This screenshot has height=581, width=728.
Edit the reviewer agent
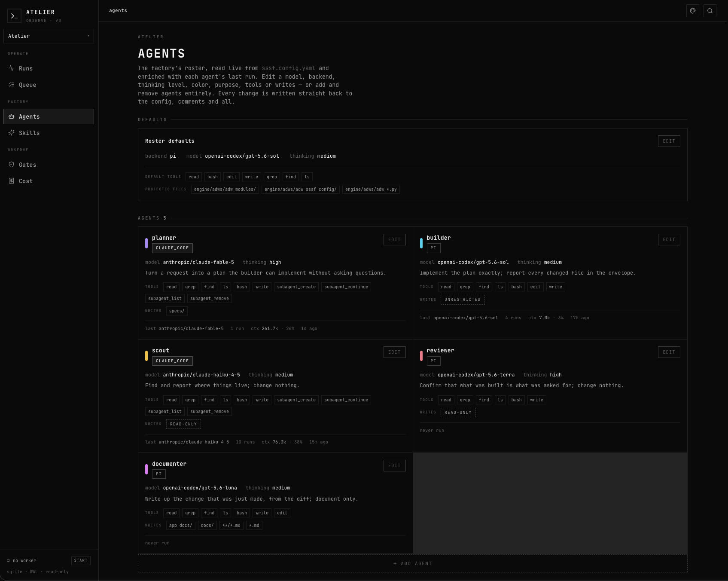click(x=669, y=352)
